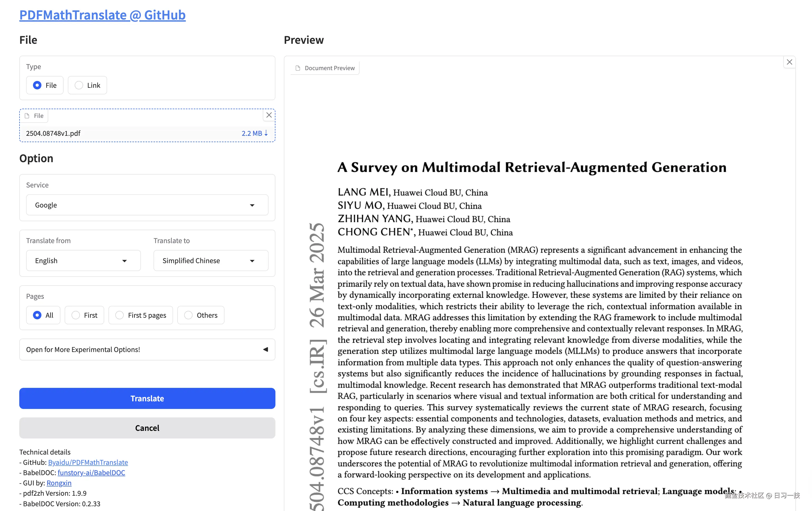Select First 5 pages radio button

[x=120, y=315]
